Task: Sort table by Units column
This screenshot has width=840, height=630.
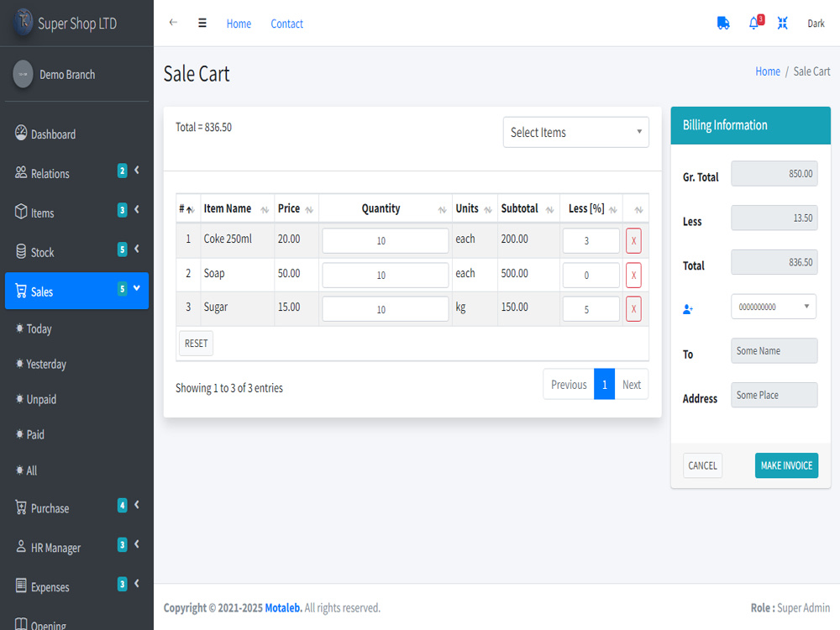Action: click(475, 208)
